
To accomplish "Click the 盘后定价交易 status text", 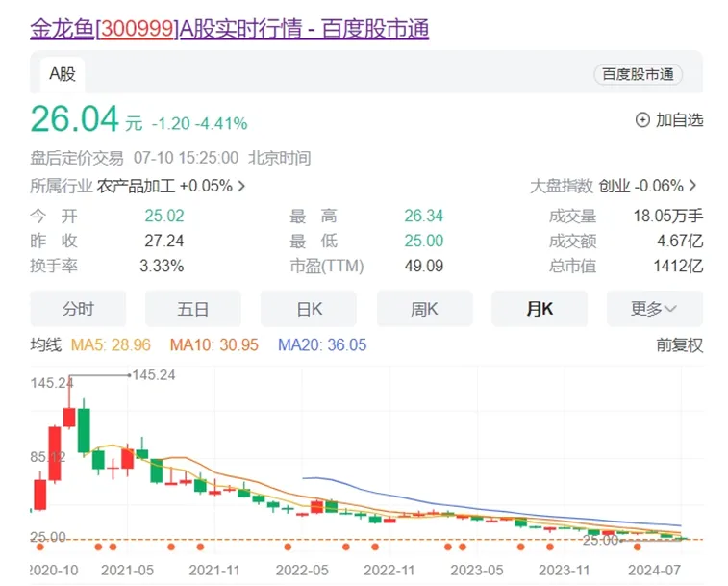I will tap(77, 159).
